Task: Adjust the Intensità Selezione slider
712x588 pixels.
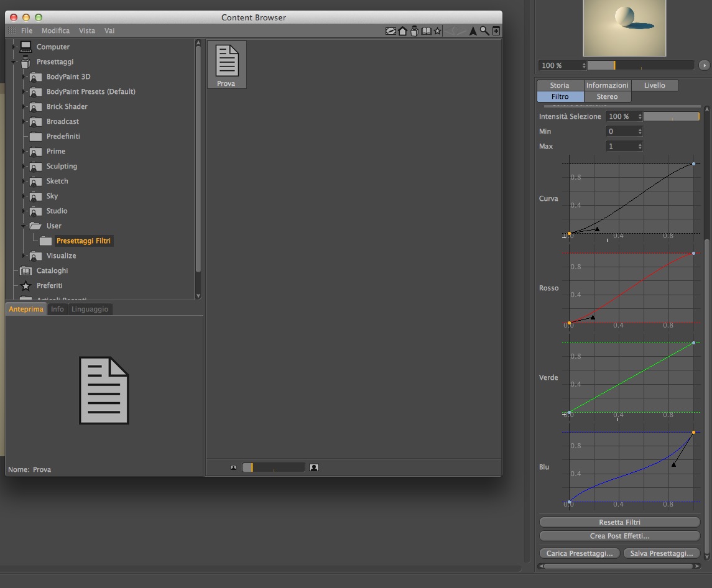Action: [672, 117]
